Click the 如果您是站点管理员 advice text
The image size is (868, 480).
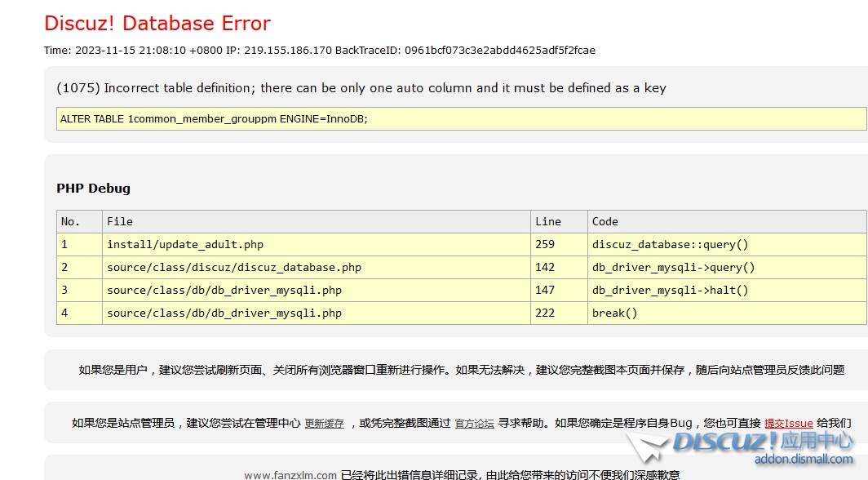(x=462, y=424)
